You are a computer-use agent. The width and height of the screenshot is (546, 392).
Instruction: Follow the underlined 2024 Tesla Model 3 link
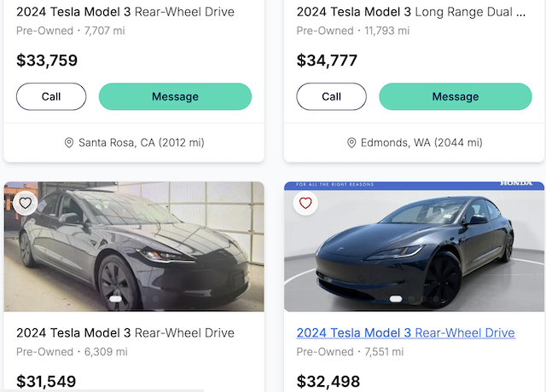[x=405, y=332]
